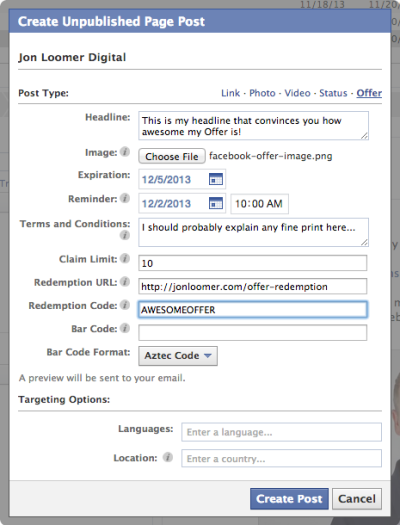Show info tooltip next to Image label
Screen dimensions: 400x525
[x=125, y=152]
